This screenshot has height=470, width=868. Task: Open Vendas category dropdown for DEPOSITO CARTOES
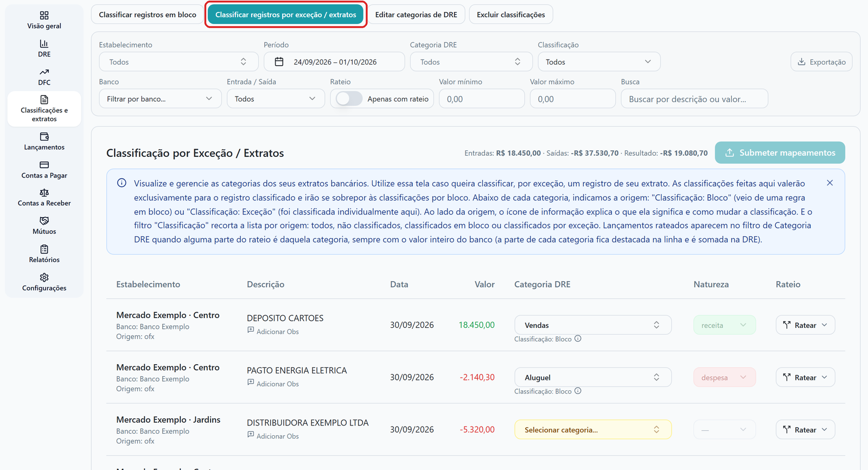click(x=593, y=325)
